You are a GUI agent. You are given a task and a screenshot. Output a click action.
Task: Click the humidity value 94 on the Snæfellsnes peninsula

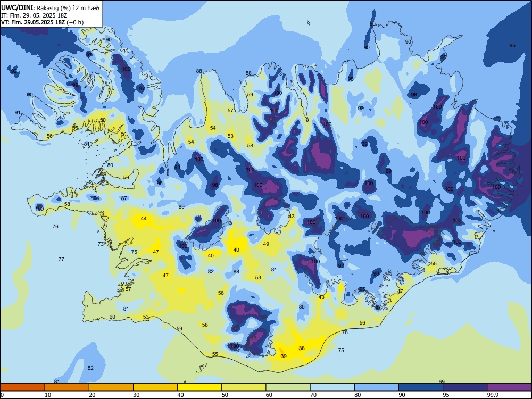tap(96, 198)
